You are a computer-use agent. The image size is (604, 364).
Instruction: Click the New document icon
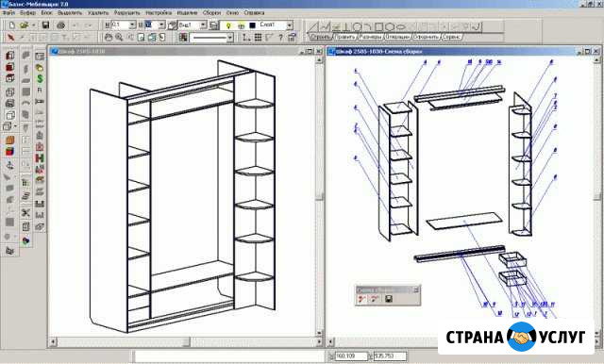[12, 25]
